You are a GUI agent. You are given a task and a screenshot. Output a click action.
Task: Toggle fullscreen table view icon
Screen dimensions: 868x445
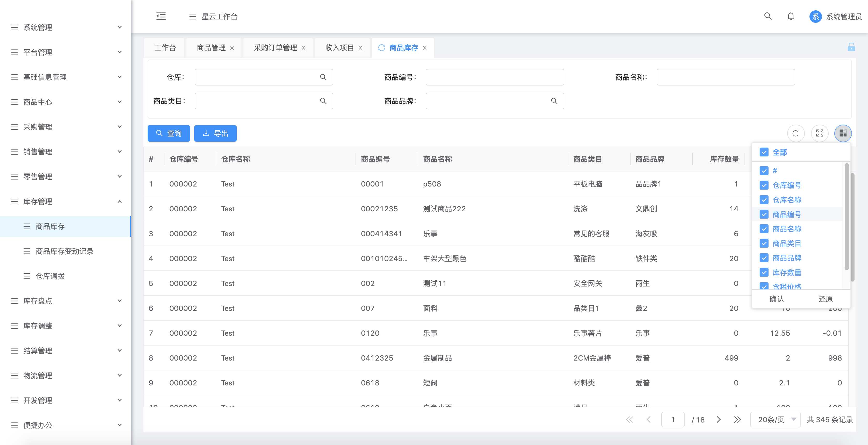coord(820,133)
